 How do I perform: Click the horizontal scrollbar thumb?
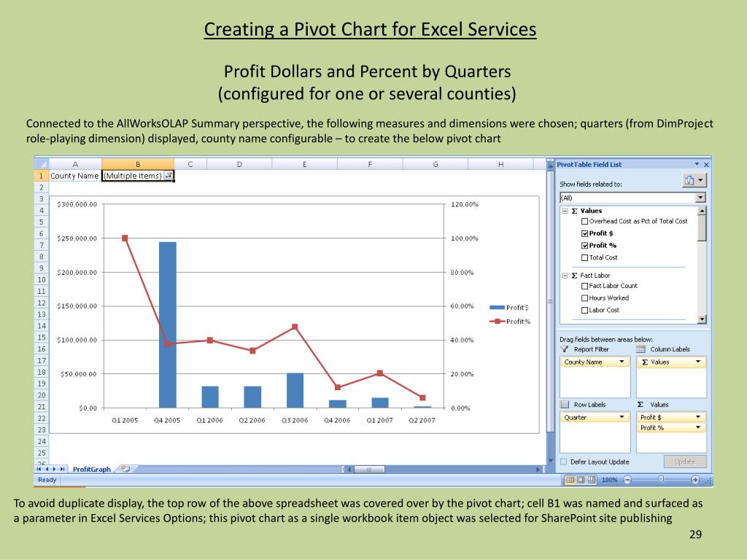(368, 470)
